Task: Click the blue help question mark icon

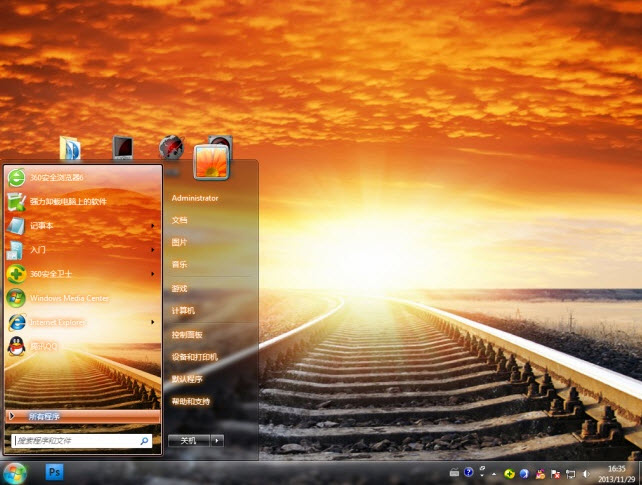Action: tap(469, 472)
